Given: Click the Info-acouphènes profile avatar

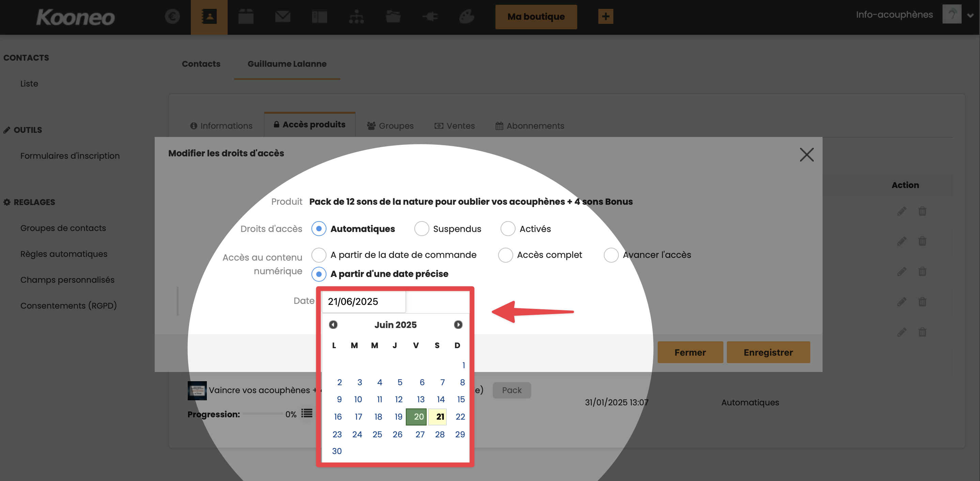Looking at the screenshot, I should click(952, 14).
